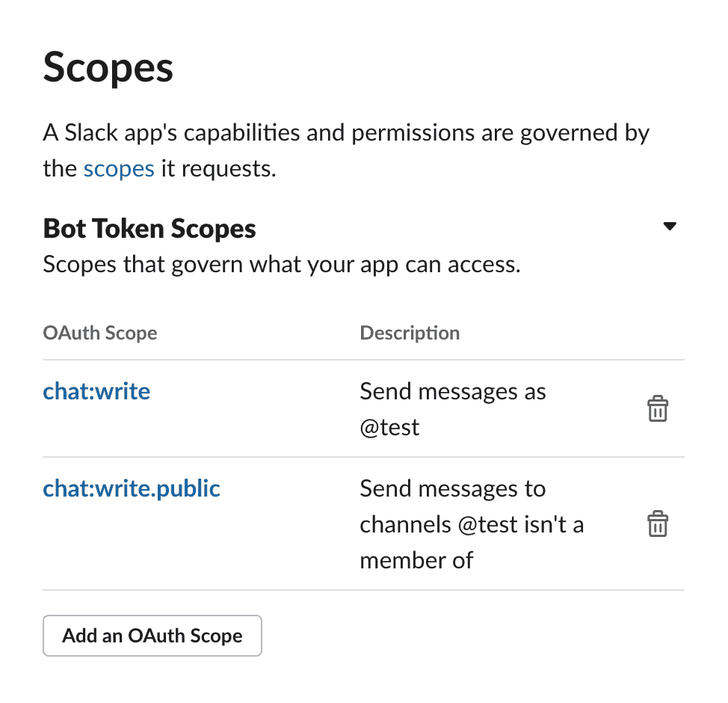728x703 pixels.
Task: Open the chat:write scope link
Action: pyautogui.click(x=96, y=391)
